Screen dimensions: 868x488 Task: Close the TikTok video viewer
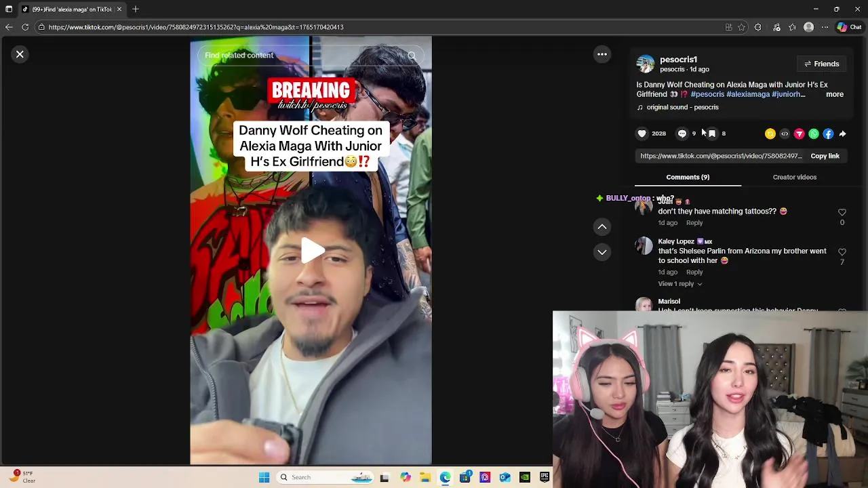[20, 54]
